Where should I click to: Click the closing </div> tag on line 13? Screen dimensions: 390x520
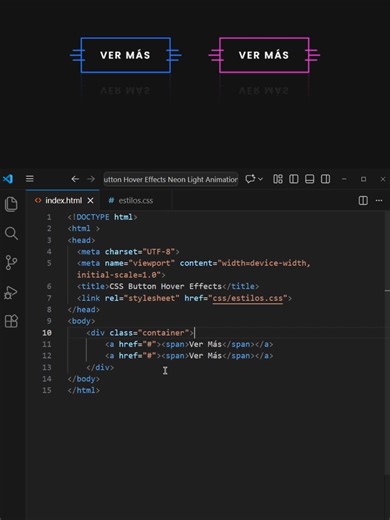(x=100, y=367)
